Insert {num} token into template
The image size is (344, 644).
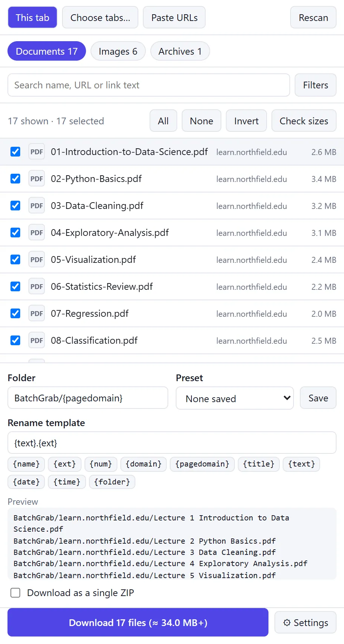101,464
